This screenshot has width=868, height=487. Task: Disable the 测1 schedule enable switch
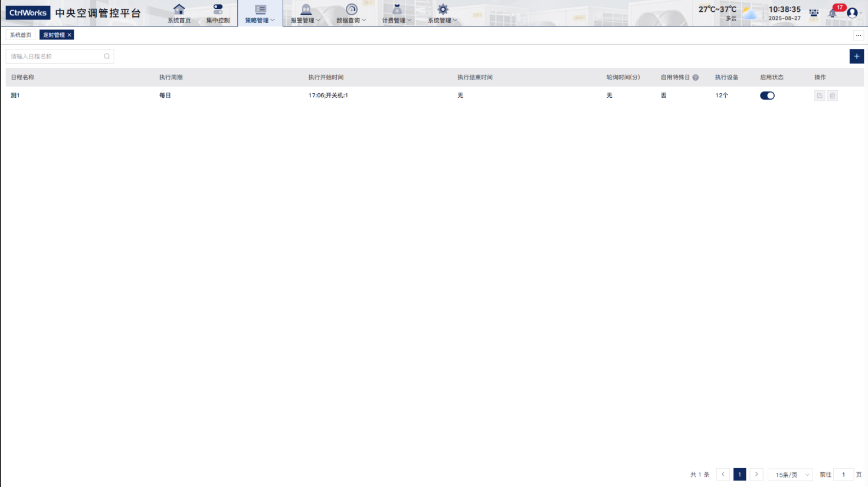pos(767,96)
